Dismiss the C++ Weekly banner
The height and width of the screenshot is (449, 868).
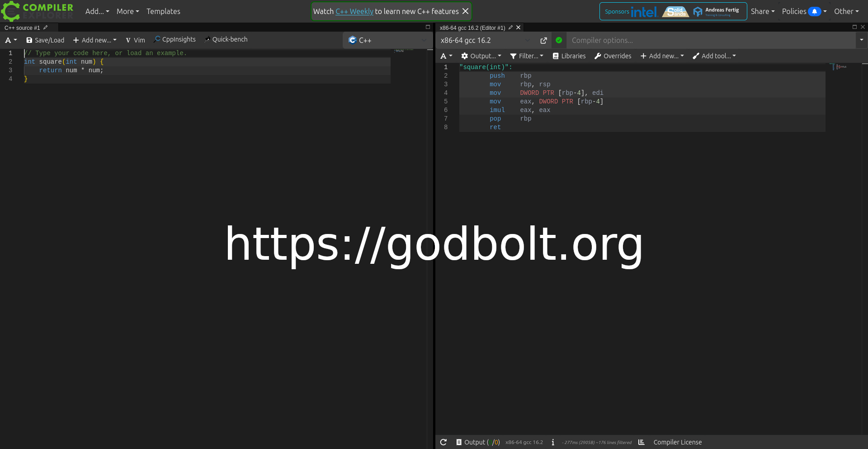click(465, 11)
